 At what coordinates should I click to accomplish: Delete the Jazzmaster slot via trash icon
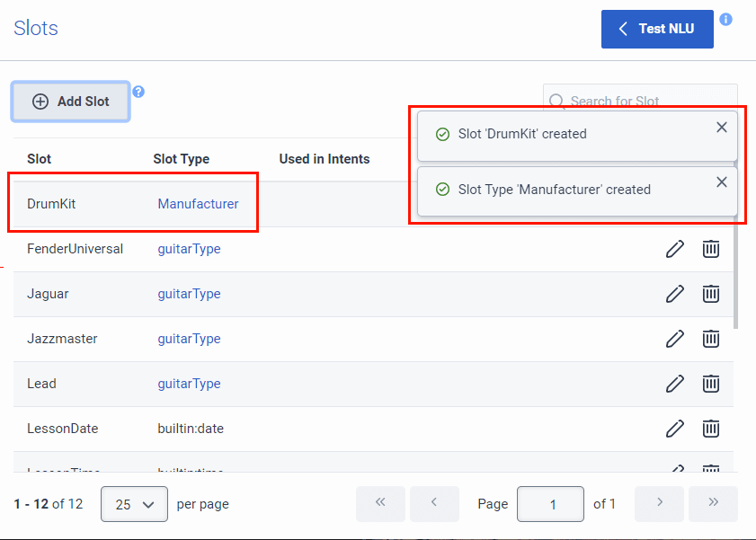710,339
